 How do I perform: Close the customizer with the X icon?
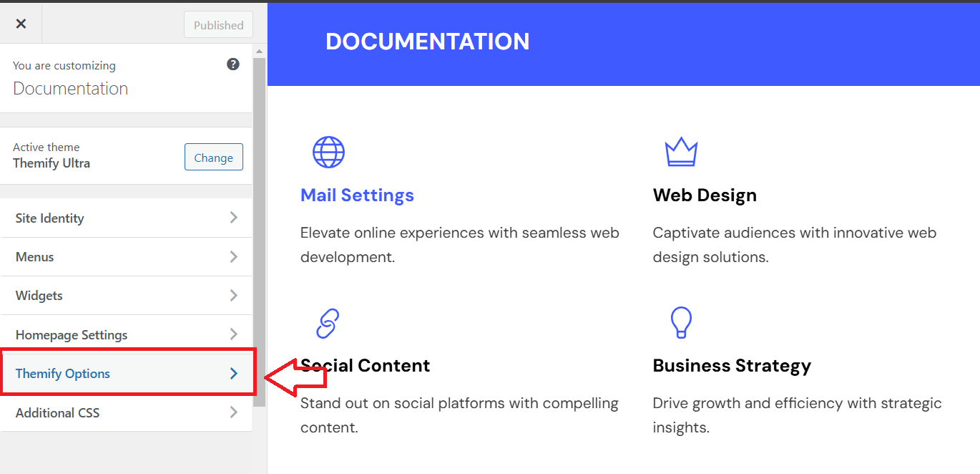(21, 23)
